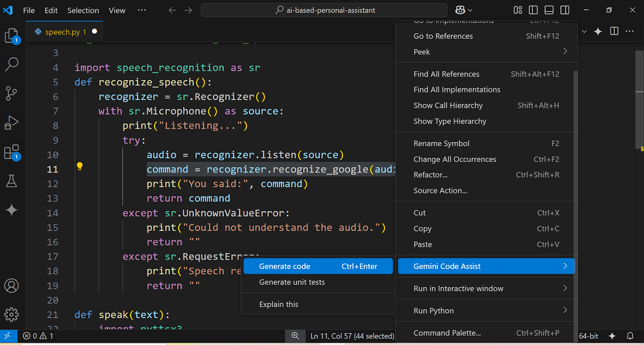The image size is (644, 345).
Task: Open the File menu
Action: 29,11
